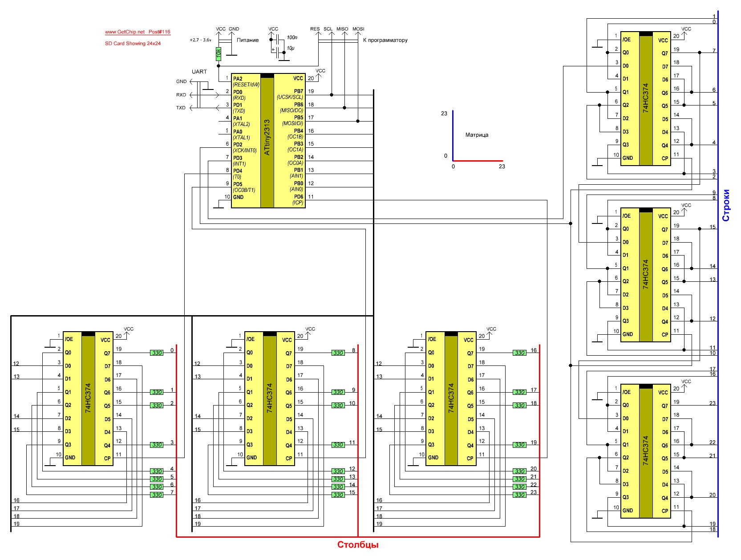
Task: Select the "UART" connector heading
Action: [x=199, y=72]
